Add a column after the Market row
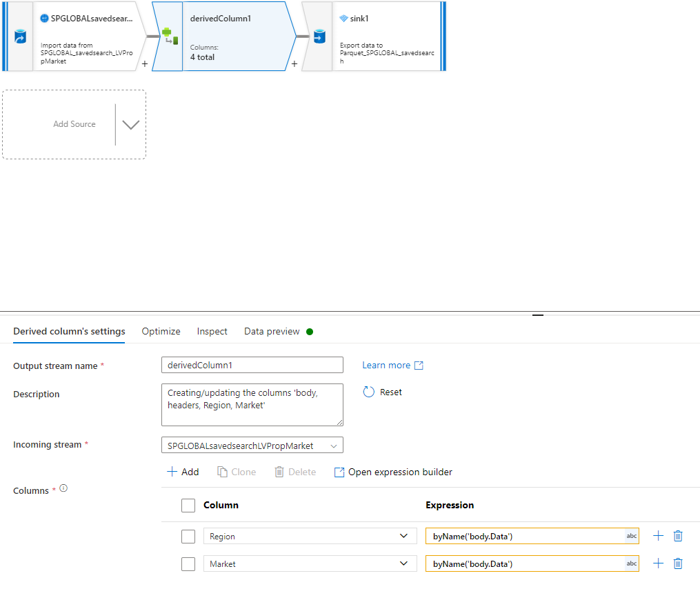 pos(658,563)
